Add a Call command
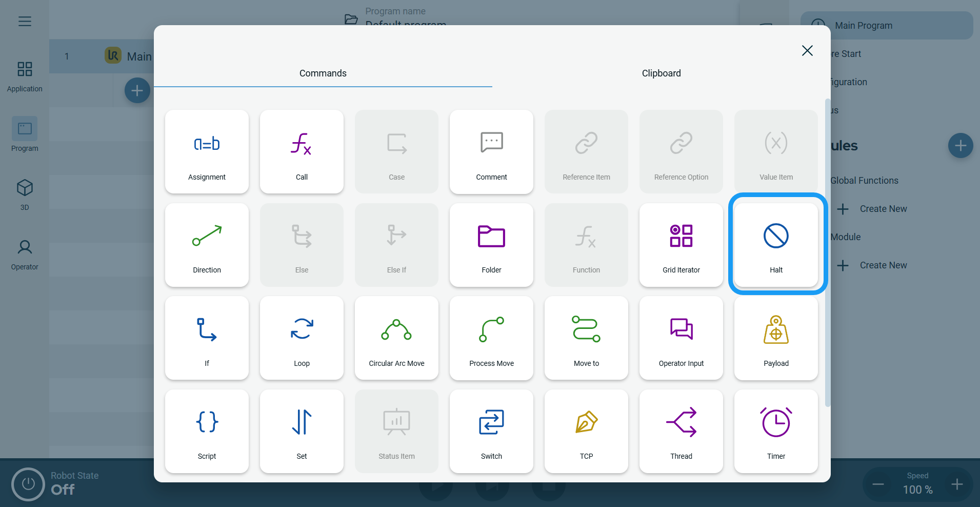 302,152
